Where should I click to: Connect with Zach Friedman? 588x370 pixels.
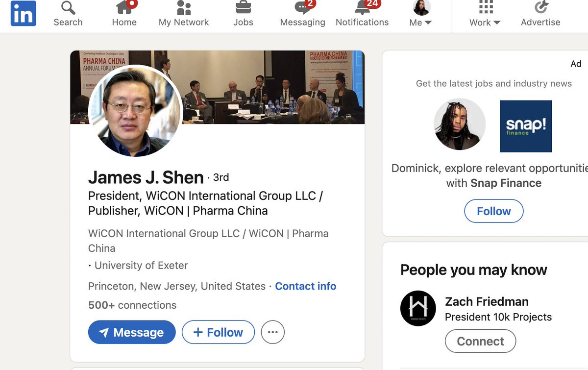pyautogui.click(x=480, y=341)
